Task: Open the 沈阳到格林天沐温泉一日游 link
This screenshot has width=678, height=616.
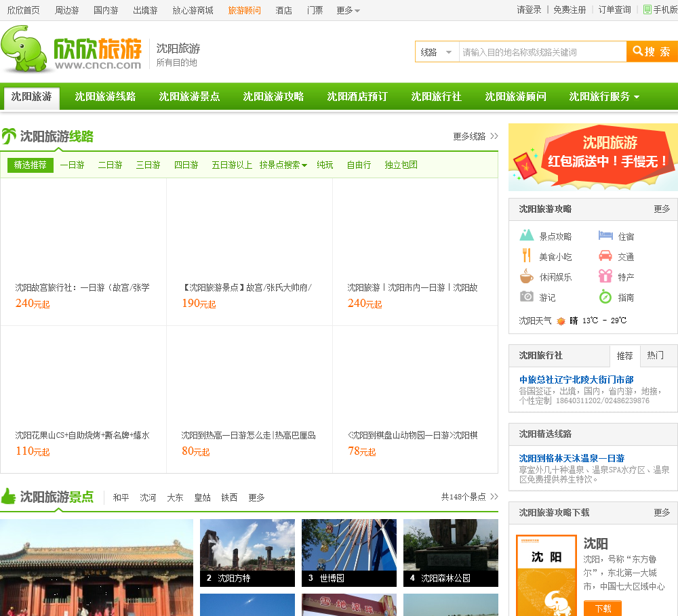Action: coord(572,458)
